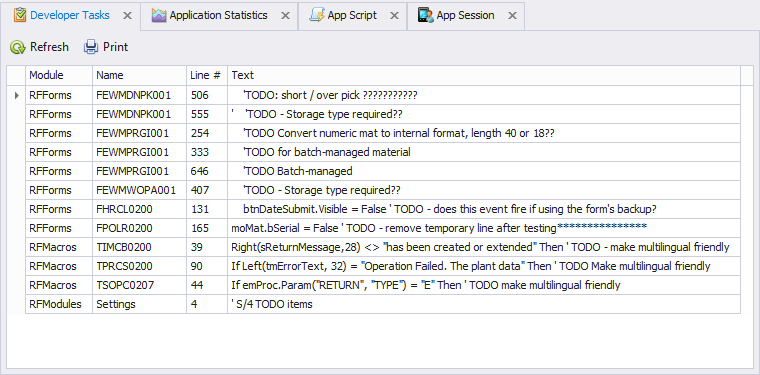
Task: Click the Print printer icon
Action: (91, 47)
